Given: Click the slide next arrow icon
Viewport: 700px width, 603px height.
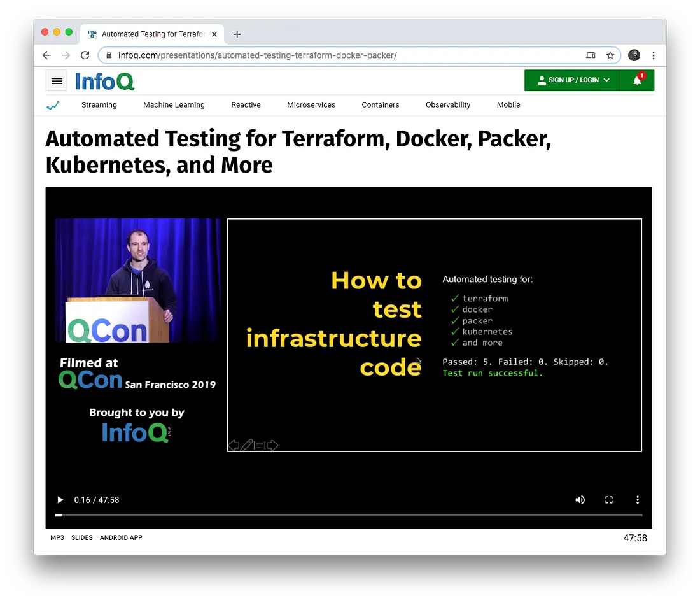Looking at the screenshot, I should [x=272, y=445].
